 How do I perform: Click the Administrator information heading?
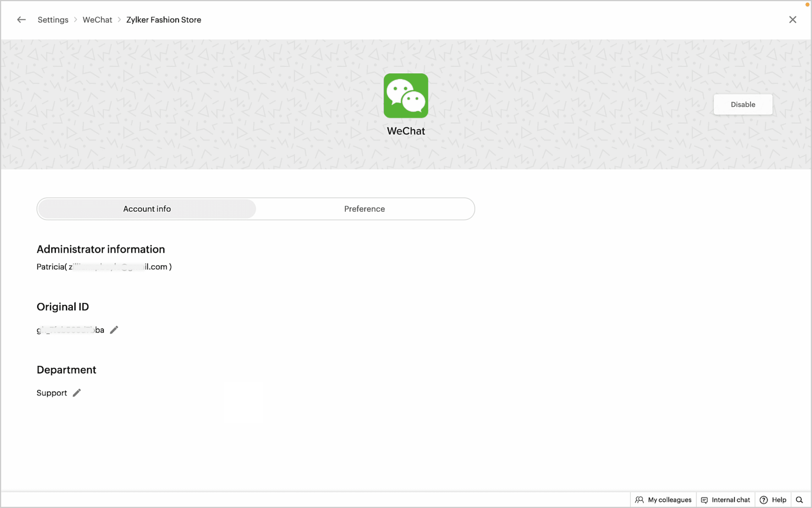click(101, 249)
